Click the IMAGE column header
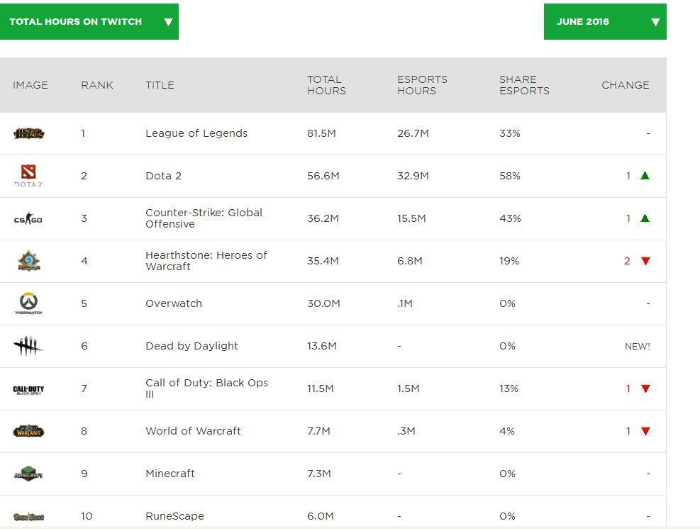Screen dimensions: 700x529 pyautogui.click(x=30, y=85)
